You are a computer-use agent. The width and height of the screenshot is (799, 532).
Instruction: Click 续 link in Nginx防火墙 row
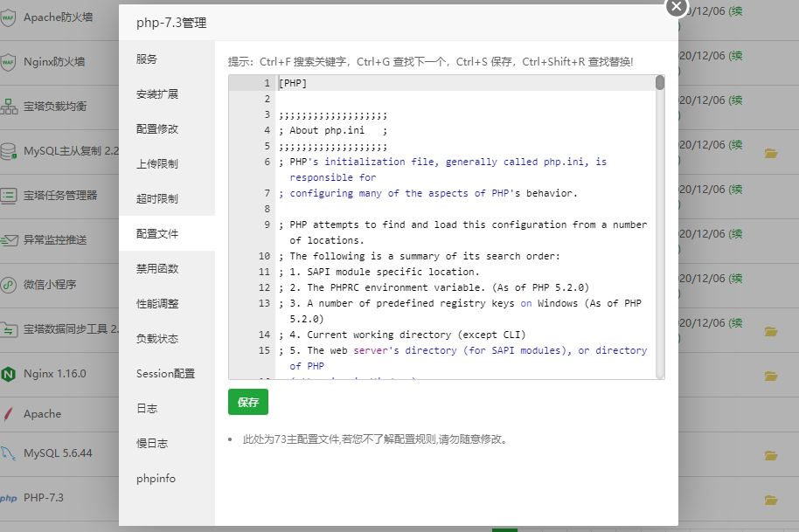(735, 56)
